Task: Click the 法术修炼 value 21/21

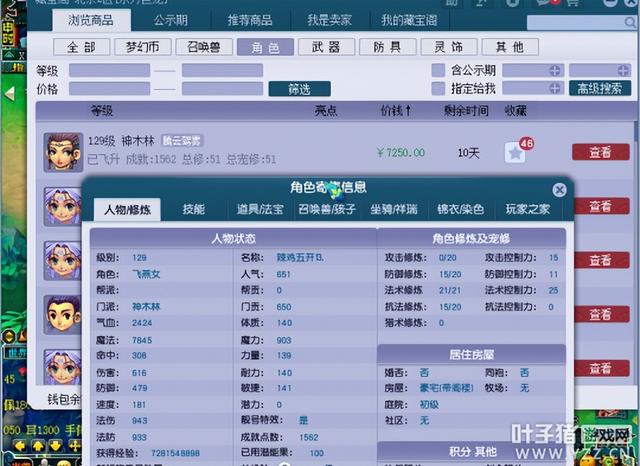Action: pos(450,290)
